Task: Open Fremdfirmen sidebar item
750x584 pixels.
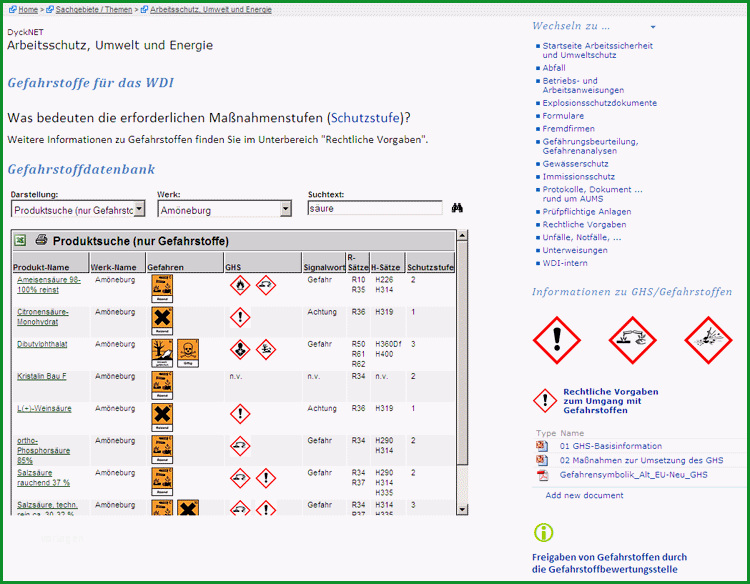Action: point(568,129)
